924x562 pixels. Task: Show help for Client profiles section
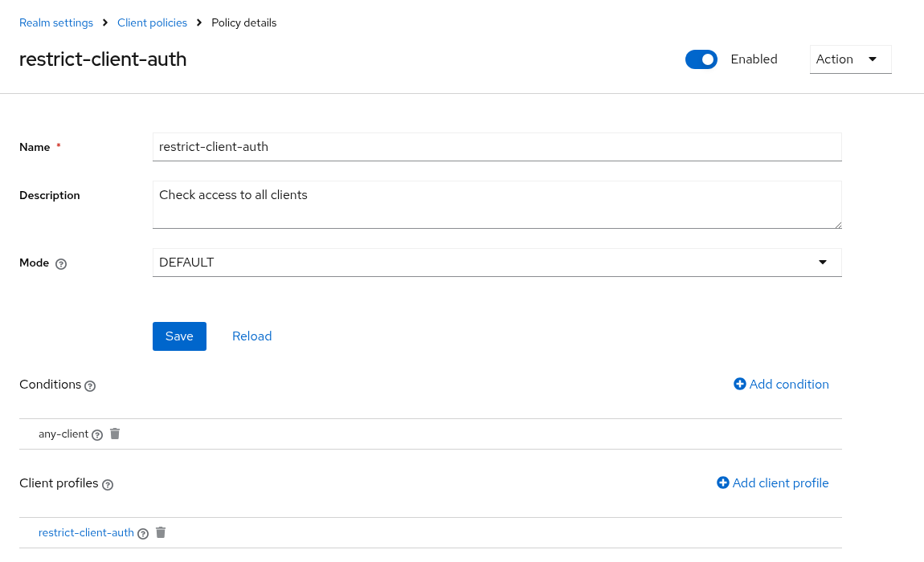107,485
